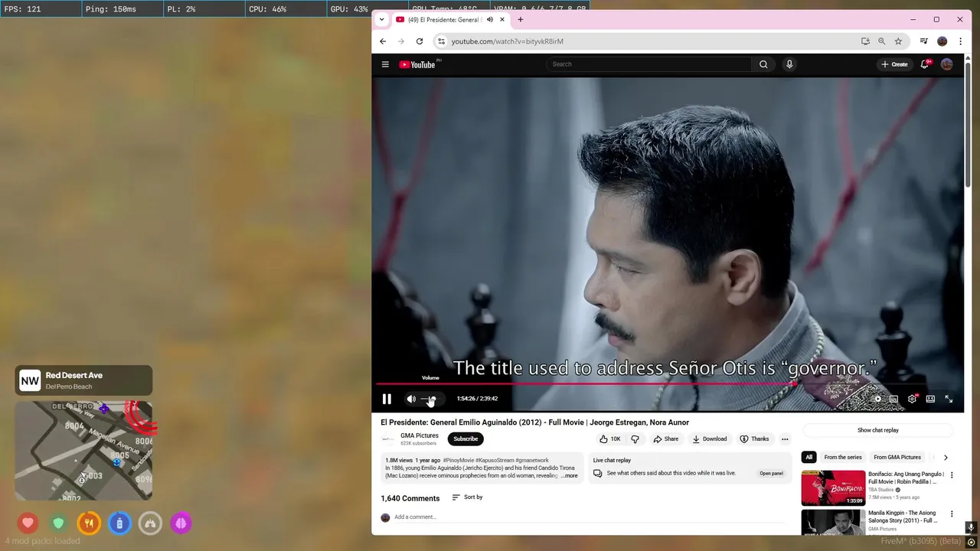Show more filter chips with the chevron

click(x=946, y=458)
